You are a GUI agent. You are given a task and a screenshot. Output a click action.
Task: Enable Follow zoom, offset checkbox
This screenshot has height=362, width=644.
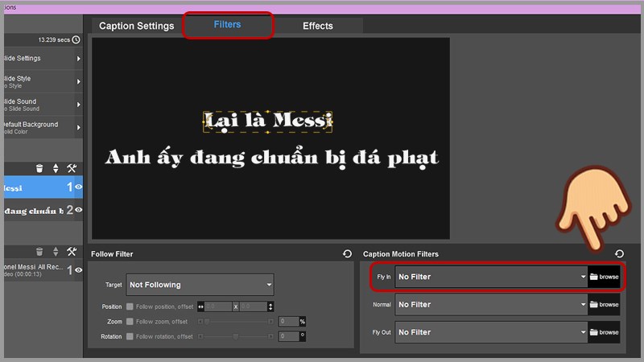[x=130, y=321]
